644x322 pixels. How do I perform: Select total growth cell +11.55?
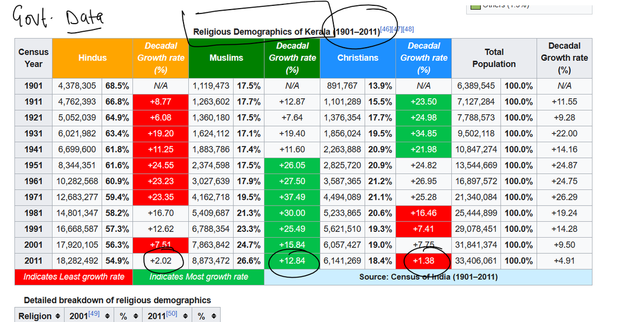[564, 101]
